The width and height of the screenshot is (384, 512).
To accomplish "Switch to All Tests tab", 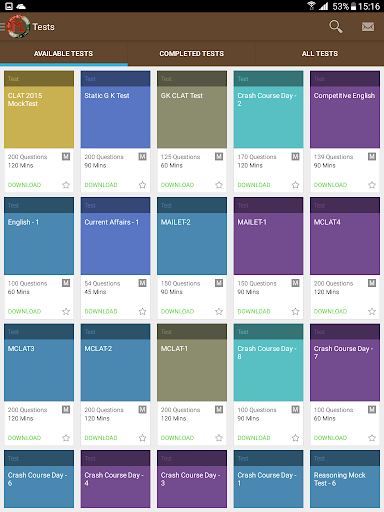I will (320, 54).
